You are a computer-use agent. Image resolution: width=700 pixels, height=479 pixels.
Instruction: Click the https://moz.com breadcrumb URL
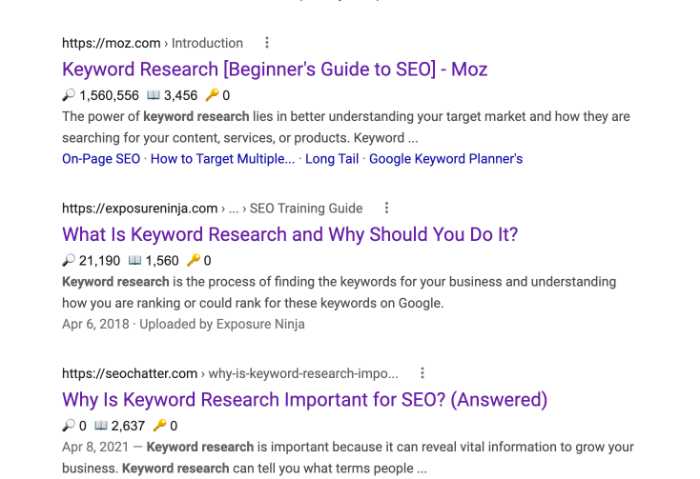pos(111,43)
